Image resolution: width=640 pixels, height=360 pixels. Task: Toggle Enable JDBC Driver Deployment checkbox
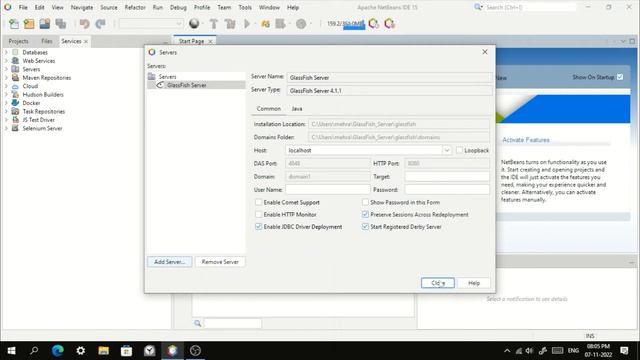click(x=258, y=227)
